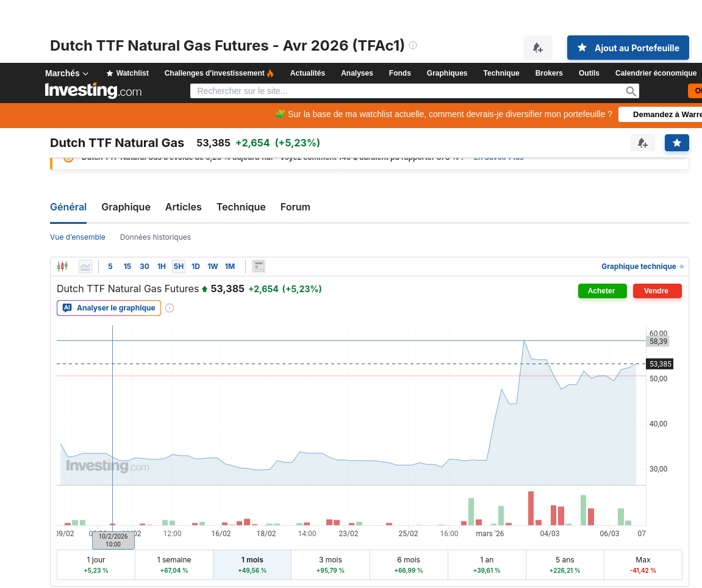The width and height of the screenshot is (702, 588).
Task: Set chart interval to 5H
Action: (179, 267)
